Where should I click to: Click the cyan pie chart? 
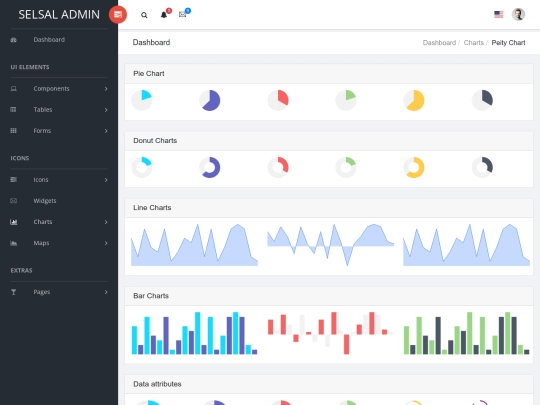tap(142, 100)
